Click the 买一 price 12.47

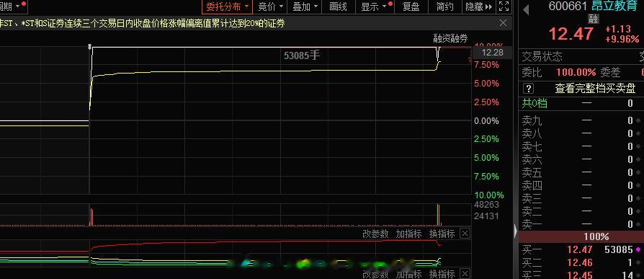[x=579, y=249]
